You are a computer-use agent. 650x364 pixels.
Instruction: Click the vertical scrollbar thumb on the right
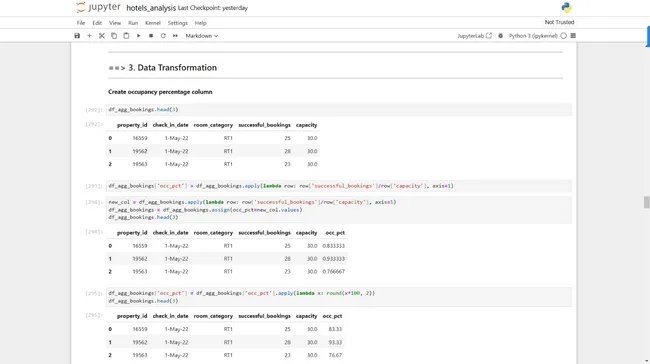click(646, 202)
